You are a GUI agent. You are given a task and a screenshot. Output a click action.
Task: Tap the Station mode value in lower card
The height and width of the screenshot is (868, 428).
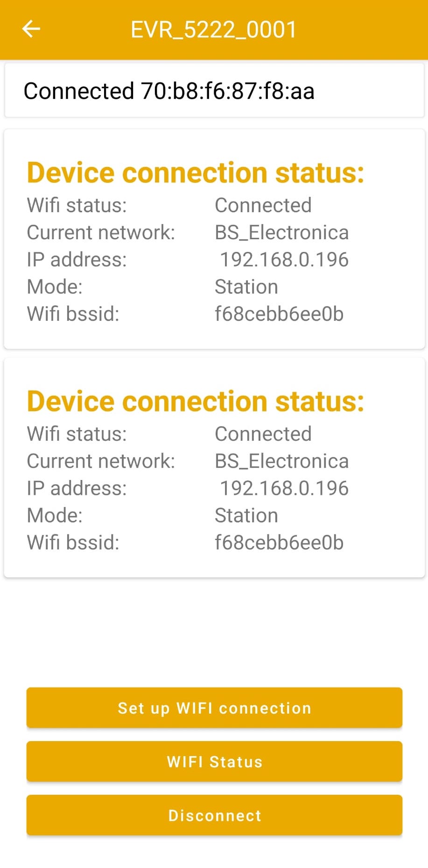pyautogui.click(x=246, y=515)
